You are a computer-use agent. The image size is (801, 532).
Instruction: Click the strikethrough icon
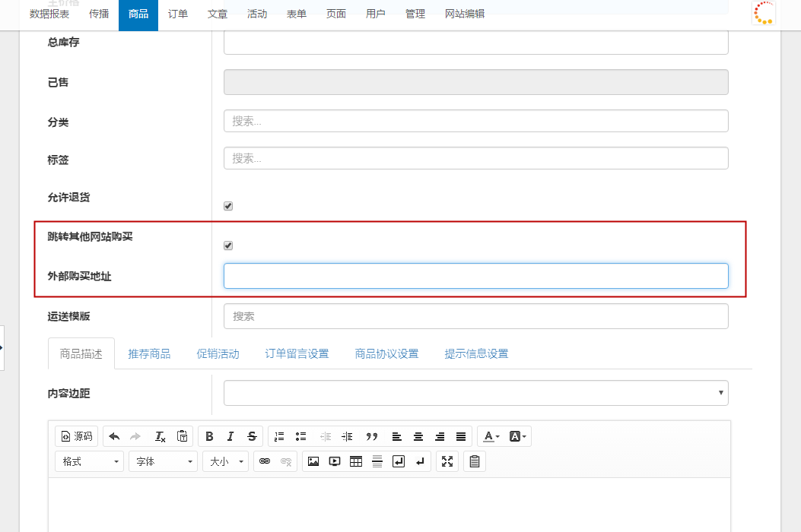point(252,436)
